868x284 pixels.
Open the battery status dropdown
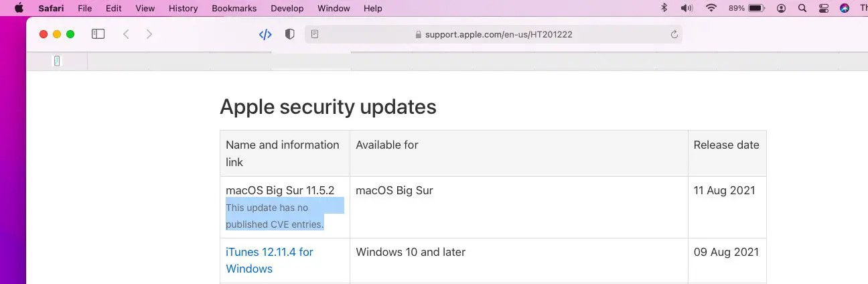(755, 8)
